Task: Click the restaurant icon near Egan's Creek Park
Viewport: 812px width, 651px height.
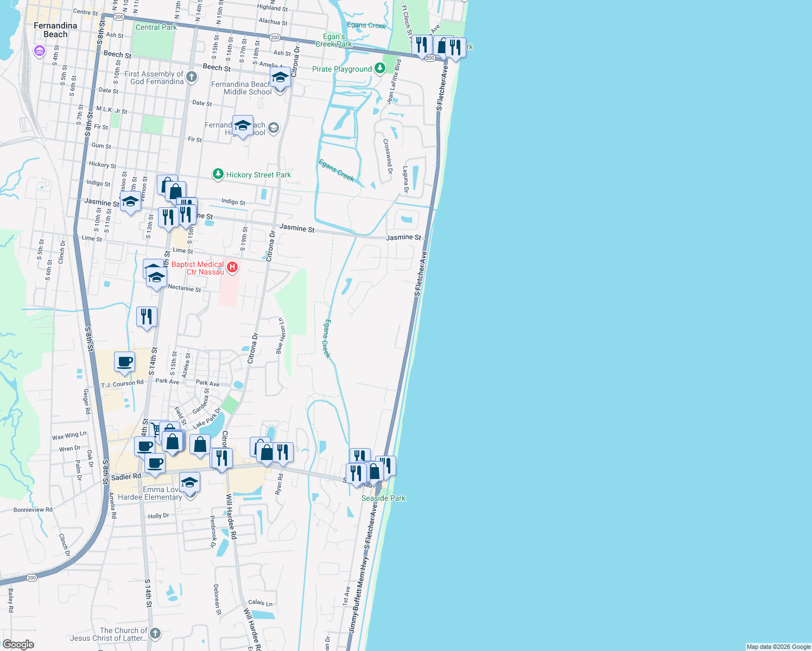Action: pos(422,44)
